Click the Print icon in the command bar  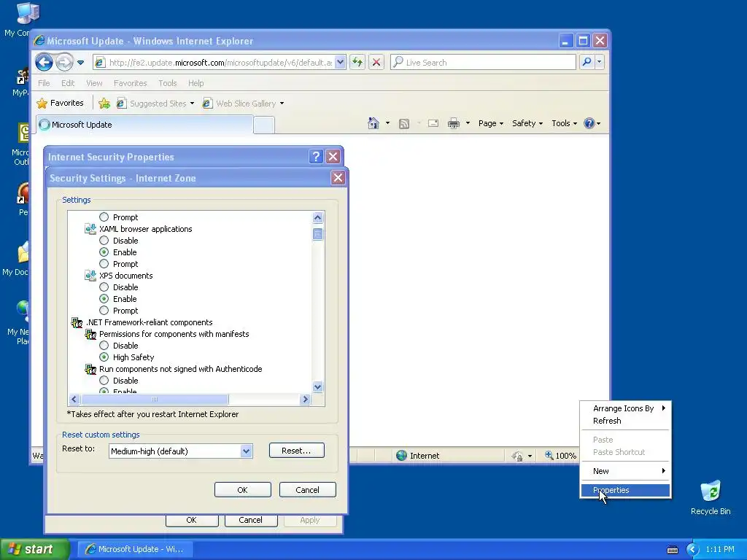tap(454, 123)
